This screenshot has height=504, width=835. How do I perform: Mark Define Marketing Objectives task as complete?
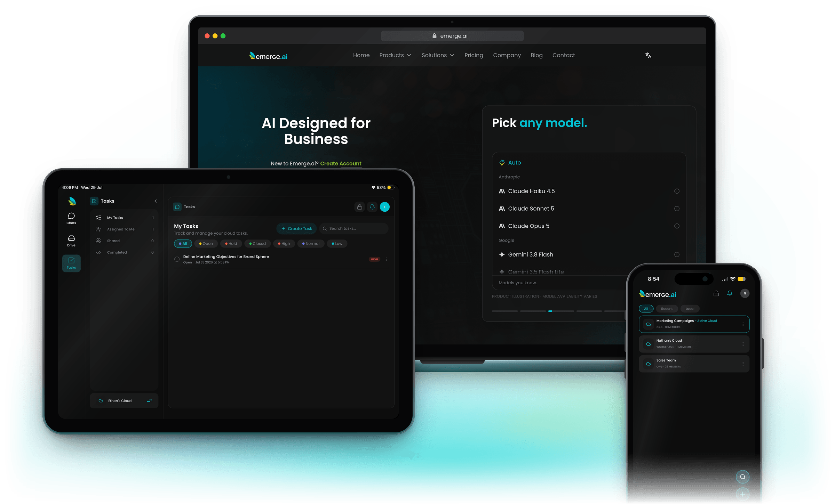pyautogui.click(x=177, y=259)
